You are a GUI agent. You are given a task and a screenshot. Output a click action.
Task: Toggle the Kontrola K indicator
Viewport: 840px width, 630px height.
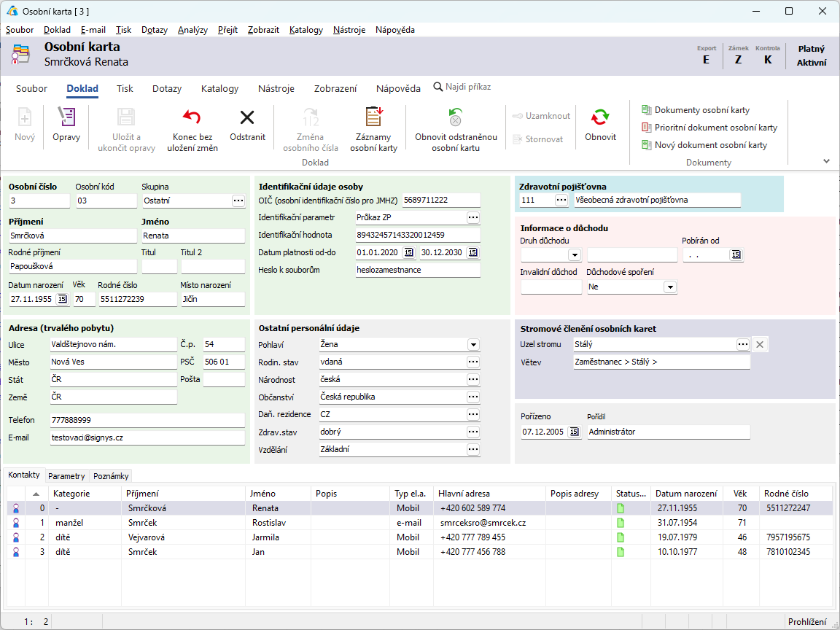(x=768, y=60)
